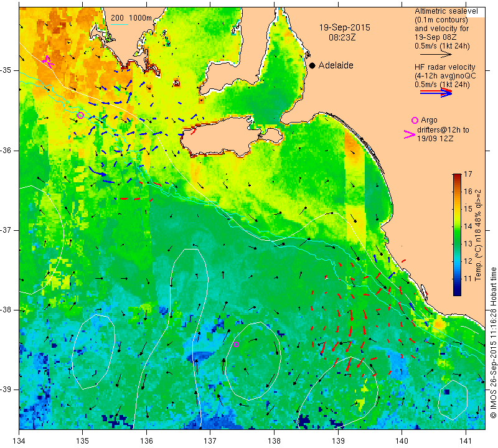Click the magenta drifter track marker in top-left

tap(48, 62)
